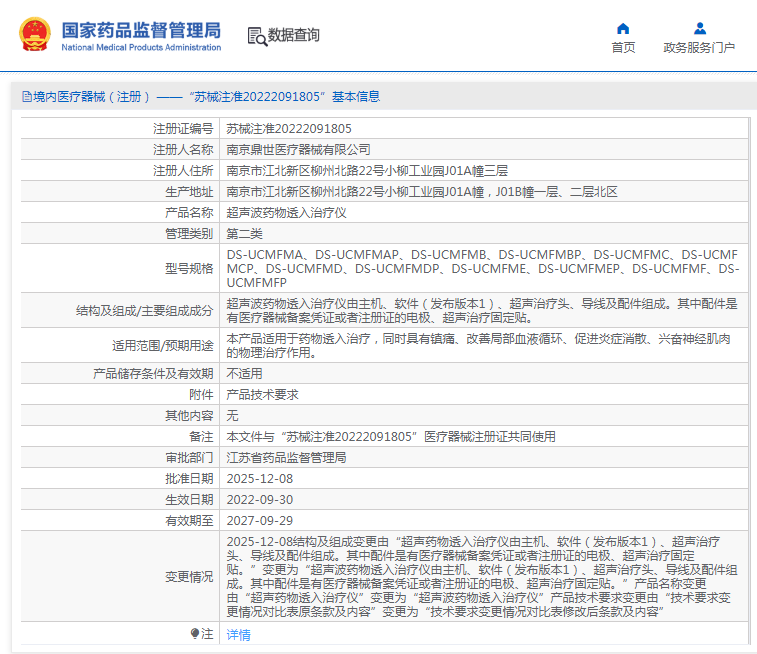The height and width of the screenshot is (654, 757).
Task: Click the approval date 2025-12-08 cell
Action: point(260,478)
